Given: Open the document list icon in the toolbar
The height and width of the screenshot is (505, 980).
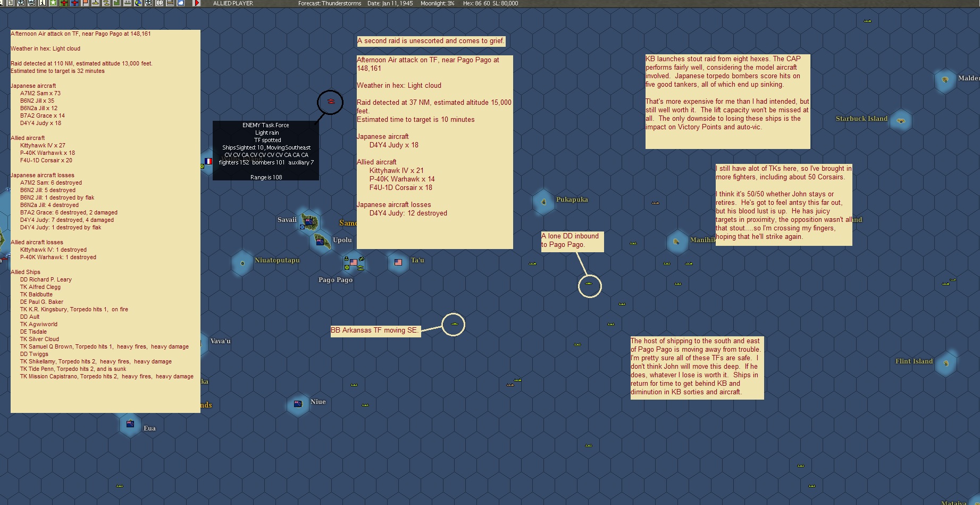Looking at the screenshot, I should [10, 3].
